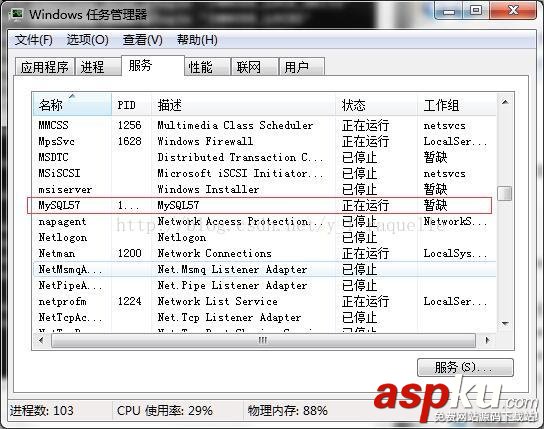Click PID 1628 cell
Viewport: 544px width, 429px height.
[x=129, y=141]
